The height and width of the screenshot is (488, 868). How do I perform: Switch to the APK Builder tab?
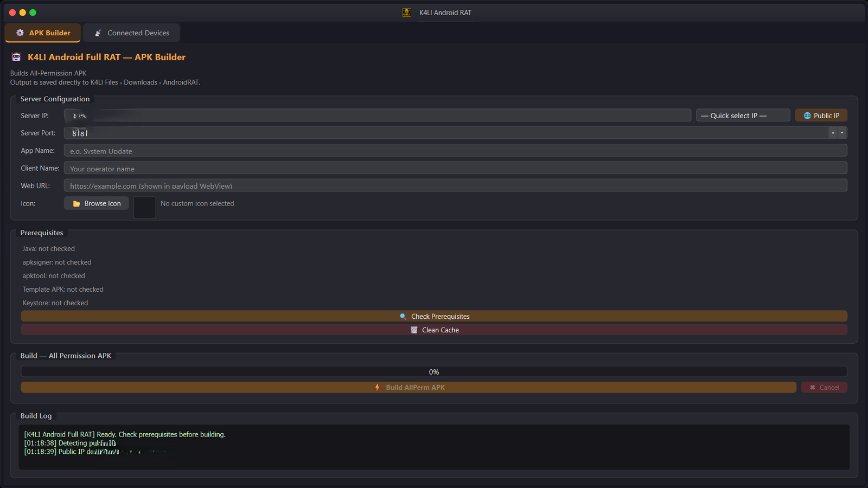[43, 33]
